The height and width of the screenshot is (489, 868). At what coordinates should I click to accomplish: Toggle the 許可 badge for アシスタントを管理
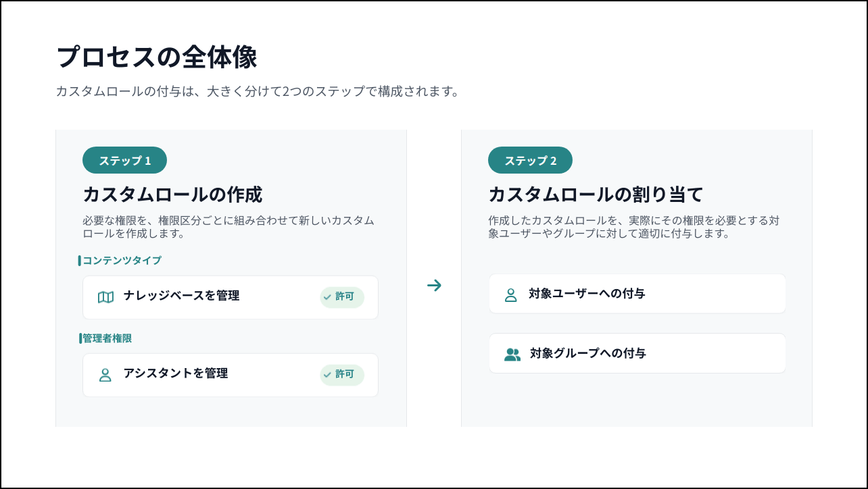[342, 375]
